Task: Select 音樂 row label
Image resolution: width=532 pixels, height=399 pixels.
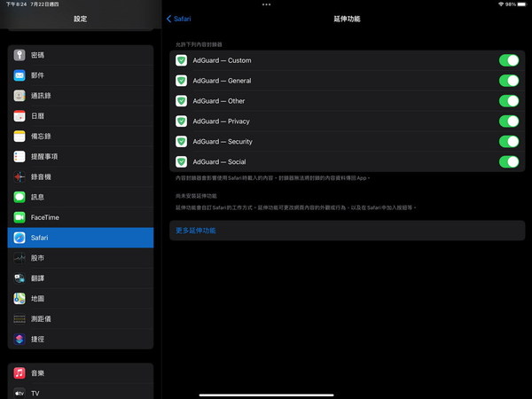Action: click(x=37, y=373)
